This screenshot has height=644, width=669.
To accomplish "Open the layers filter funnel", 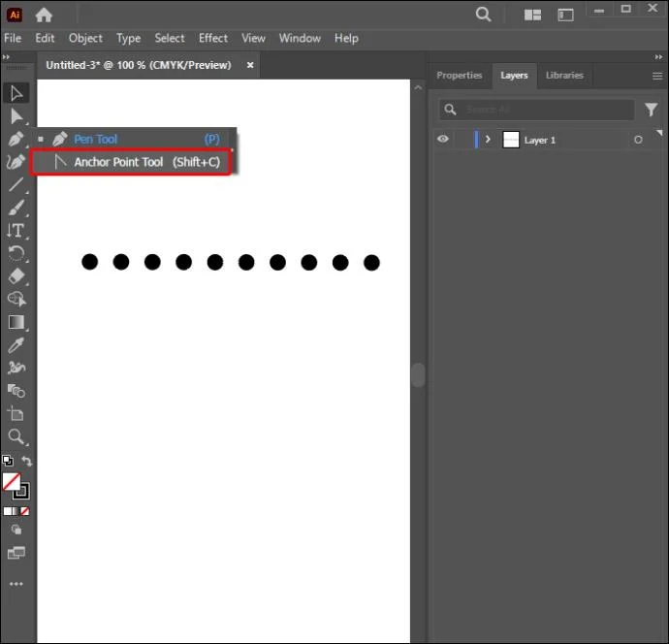I will 652,110.
